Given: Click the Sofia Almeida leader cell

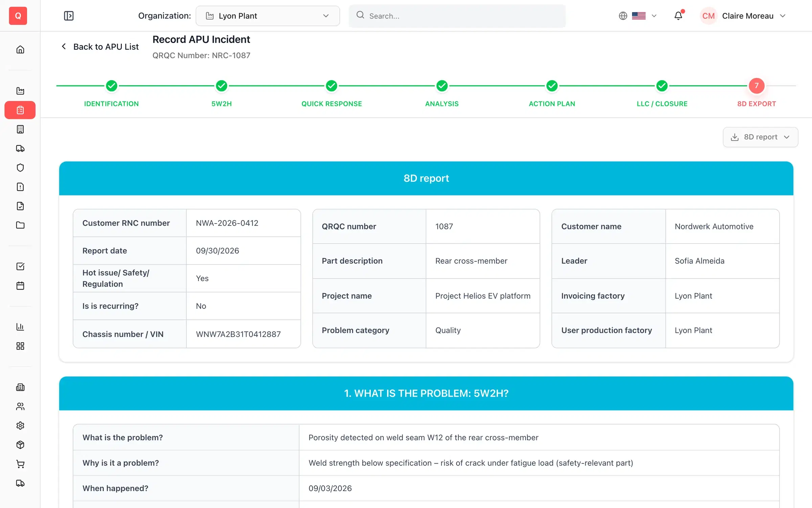Looking at the screenshot, I should pyautogui.click(x=722, y=261).
